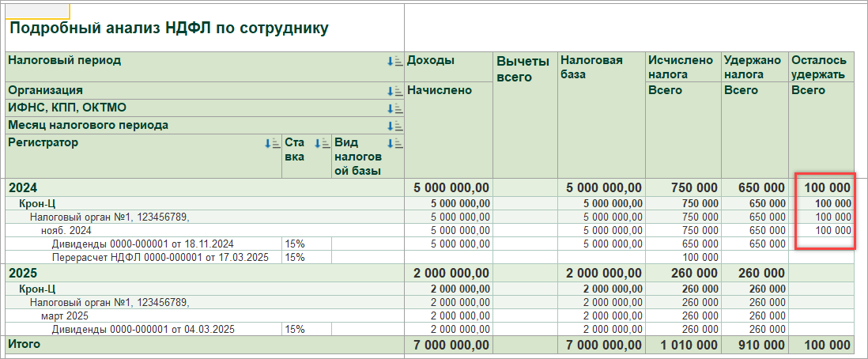Click sort icon beside Месяц налогового периода
Screen dimensions: 868x359
[394, 126]
